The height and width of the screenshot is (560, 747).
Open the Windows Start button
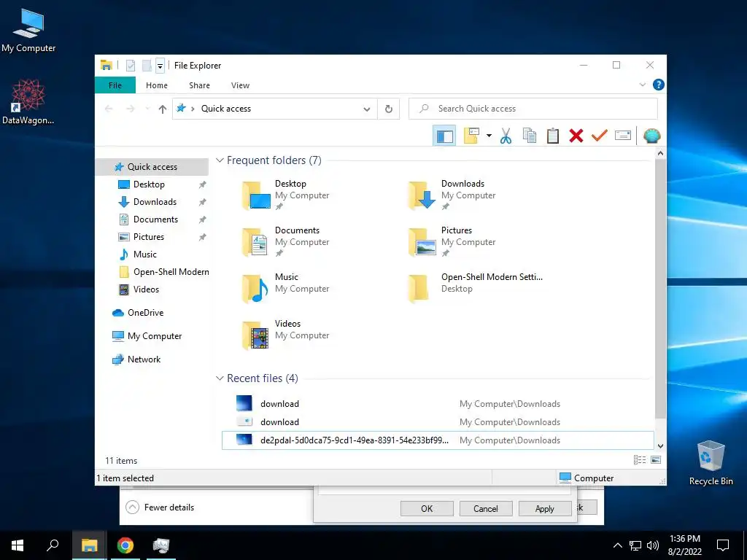point(18,545)
